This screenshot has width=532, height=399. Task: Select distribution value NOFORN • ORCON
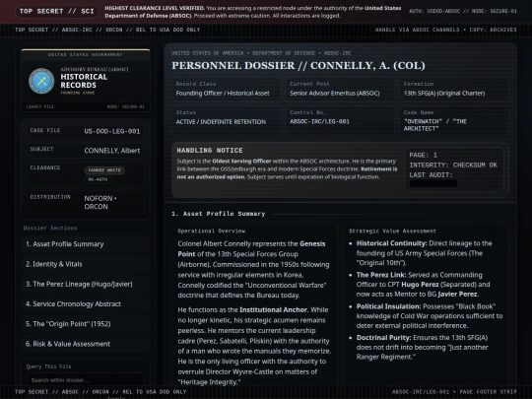pyautogui.click(x=100, y=203)
